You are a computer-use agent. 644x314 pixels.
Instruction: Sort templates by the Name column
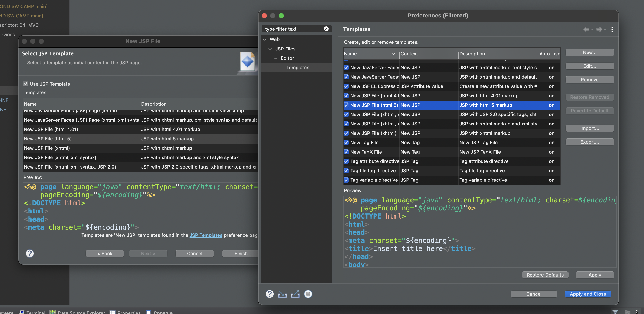368,54
